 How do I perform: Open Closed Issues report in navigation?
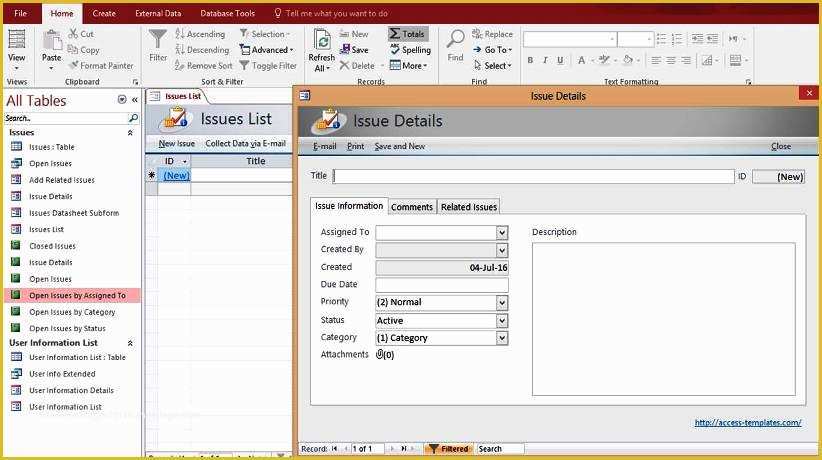[52, 246]
